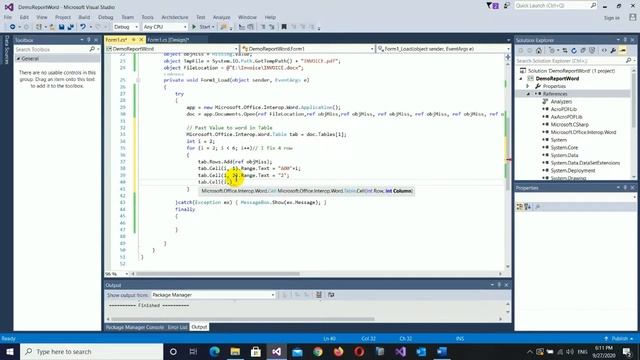Click the Data Sources side tab
Screen dimensions: 640x360
coord(7,50)
